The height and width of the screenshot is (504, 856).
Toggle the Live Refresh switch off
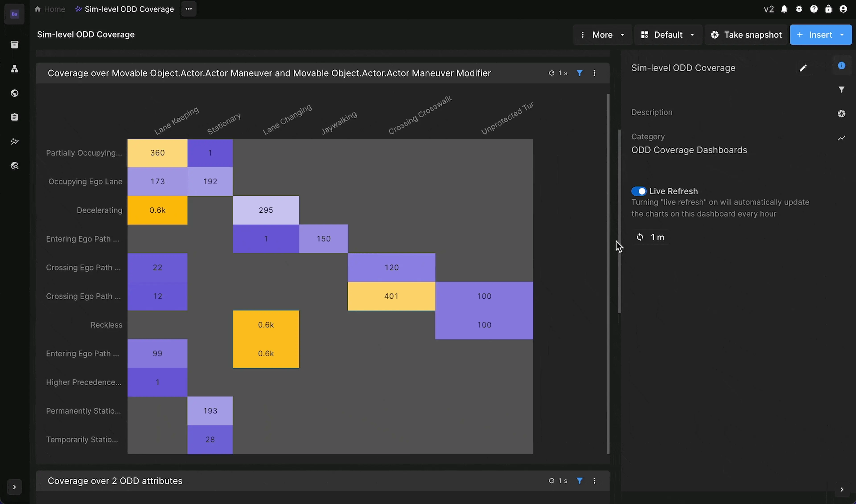click(x=639, y=191)
